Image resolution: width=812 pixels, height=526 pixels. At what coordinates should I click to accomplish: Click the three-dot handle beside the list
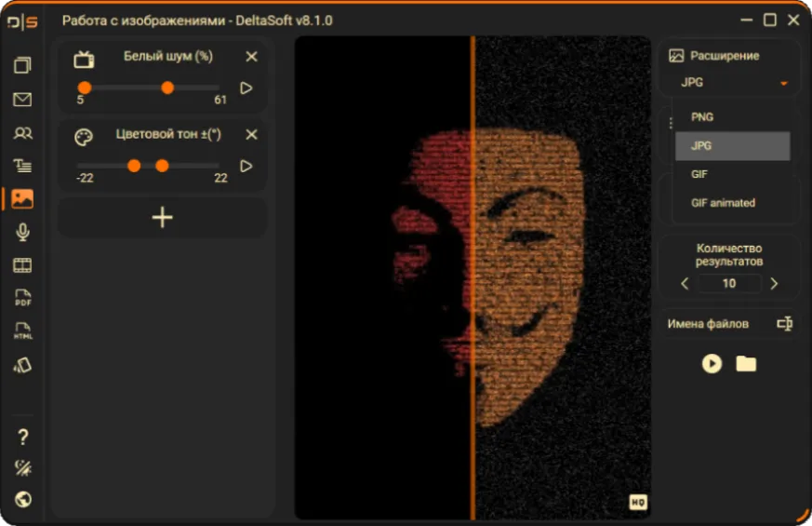(x=671, y=123)
